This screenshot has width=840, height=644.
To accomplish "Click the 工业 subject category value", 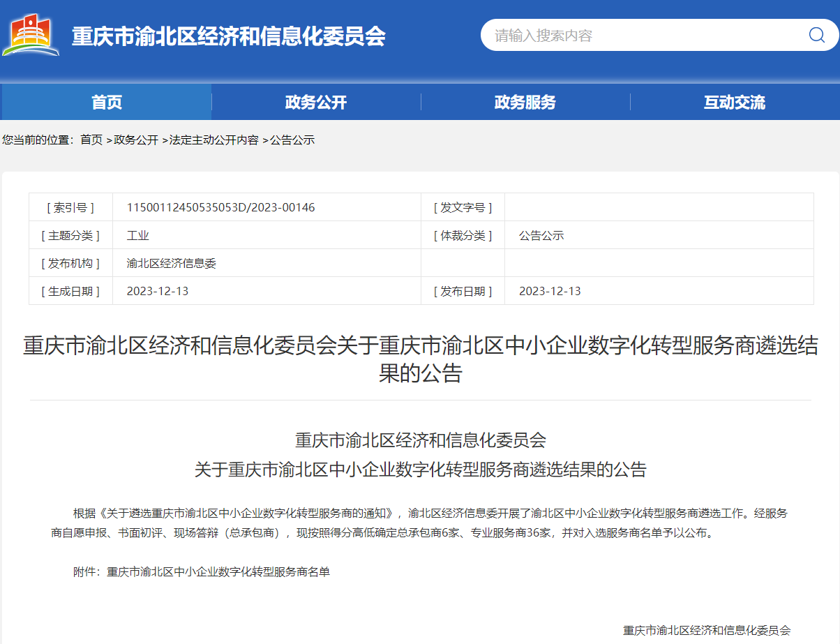I will pyautogui.click(x=138, y=235).
